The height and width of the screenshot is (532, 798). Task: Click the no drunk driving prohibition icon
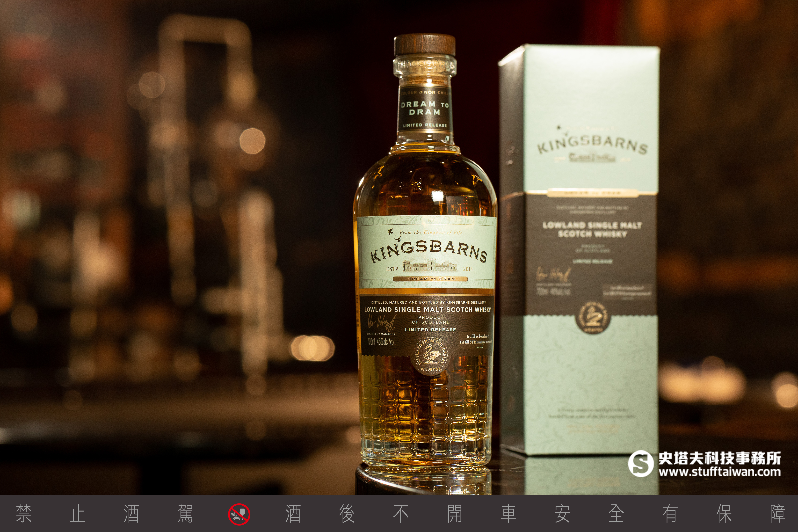[x=239, y=514]
